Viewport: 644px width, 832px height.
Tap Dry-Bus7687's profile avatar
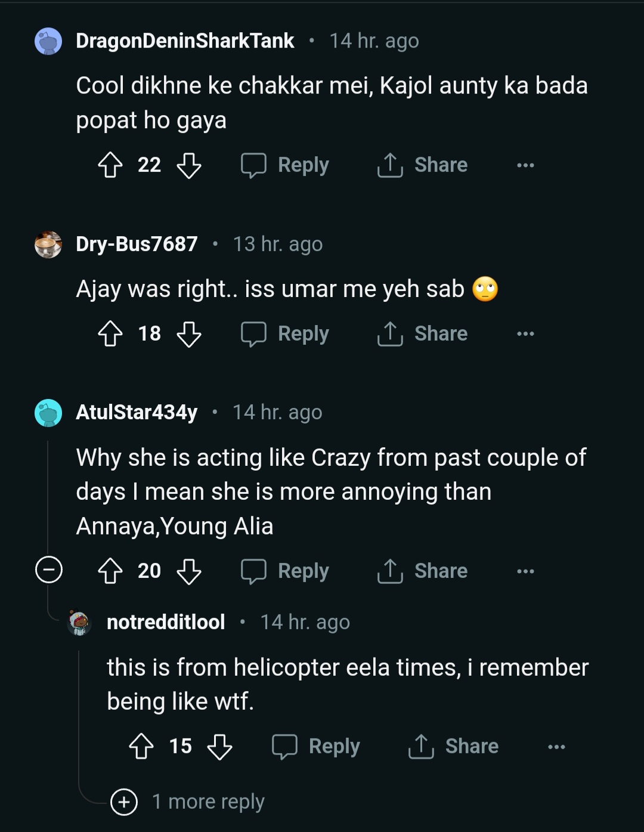point(48,245)
